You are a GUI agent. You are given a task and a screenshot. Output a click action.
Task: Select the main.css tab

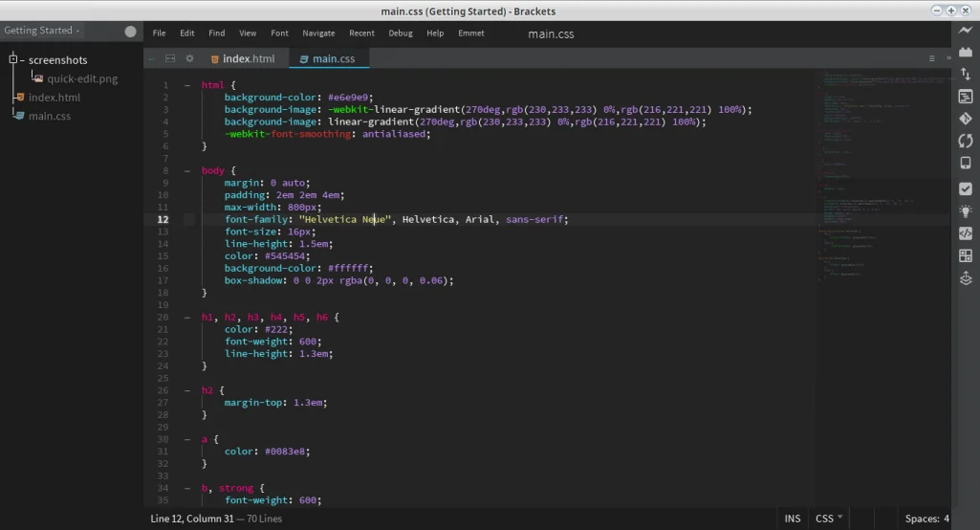tap(328, 58)
